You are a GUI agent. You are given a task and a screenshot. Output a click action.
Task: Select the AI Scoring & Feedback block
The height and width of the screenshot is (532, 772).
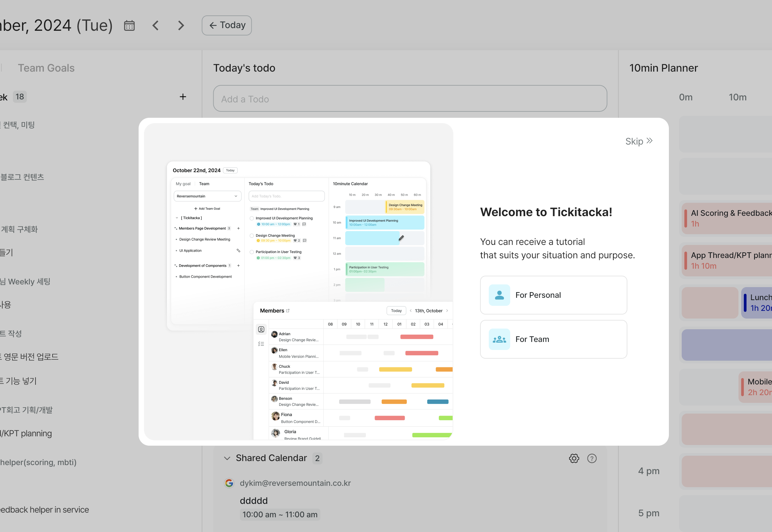click(x=727, y=218)
